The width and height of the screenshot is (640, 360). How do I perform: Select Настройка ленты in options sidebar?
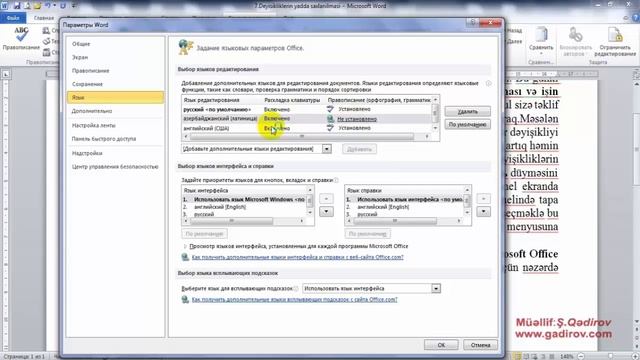point(115,125)
